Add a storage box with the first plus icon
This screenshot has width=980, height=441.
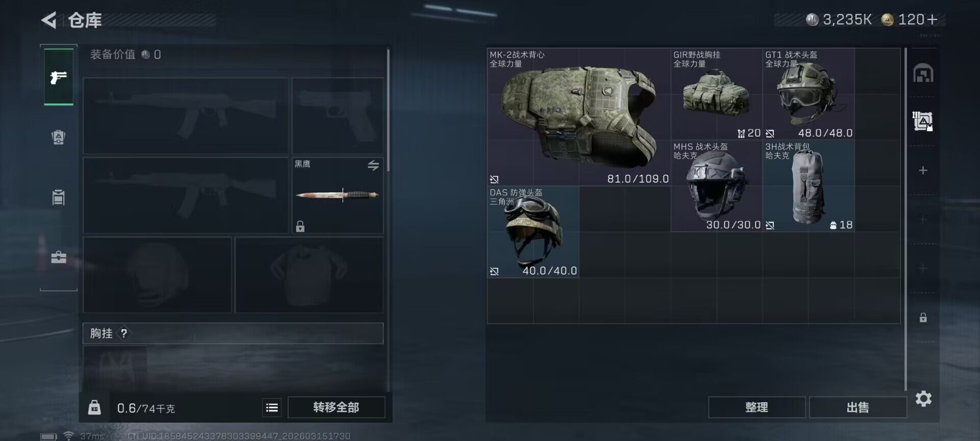click(x=923, y=170)
